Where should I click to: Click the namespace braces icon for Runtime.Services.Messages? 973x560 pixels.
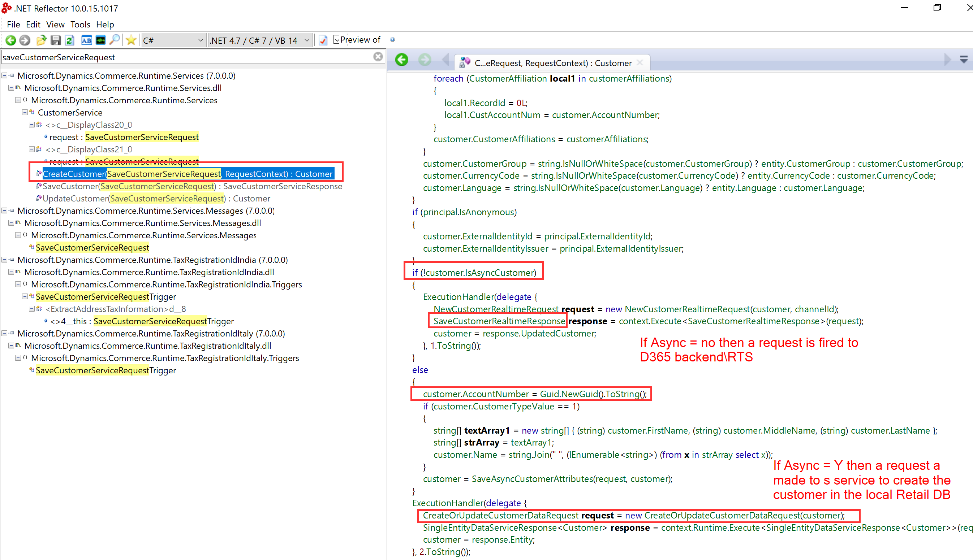click(x=25, y=235)
